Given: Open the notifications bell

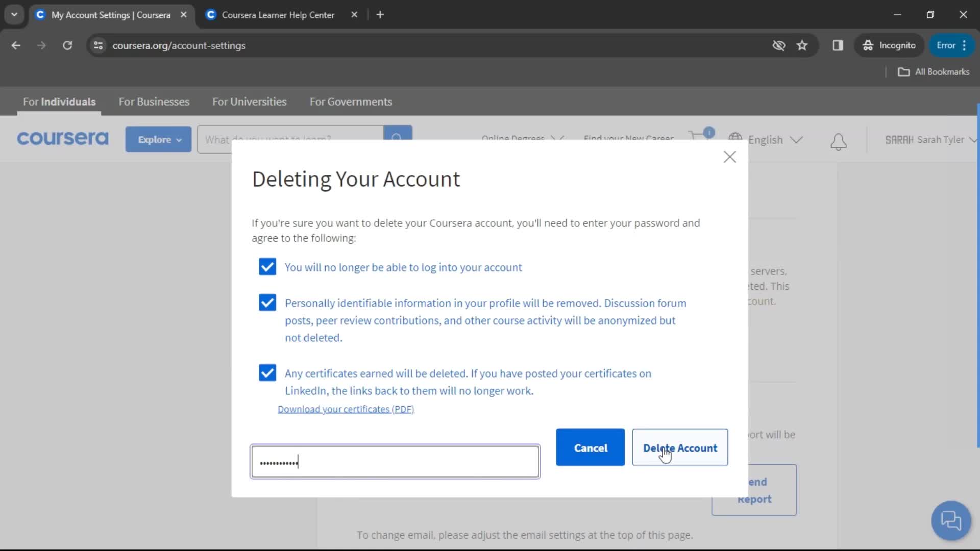Looking at the screenshot, I should tap(838, 141).
